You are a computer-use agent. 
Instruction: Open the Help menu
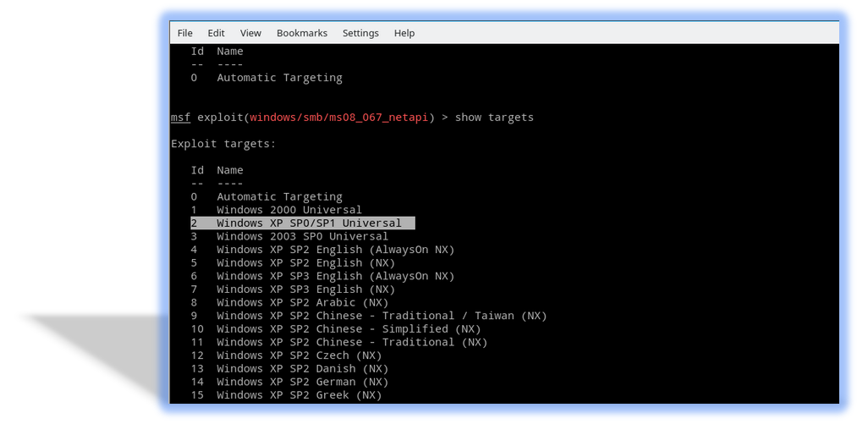coord(404,33)
